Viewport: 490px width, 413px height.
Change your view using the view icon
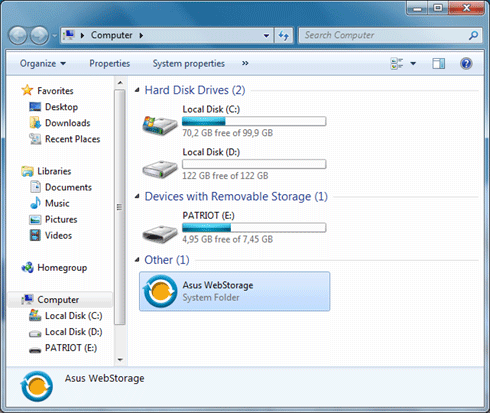[x=397, y=63]
